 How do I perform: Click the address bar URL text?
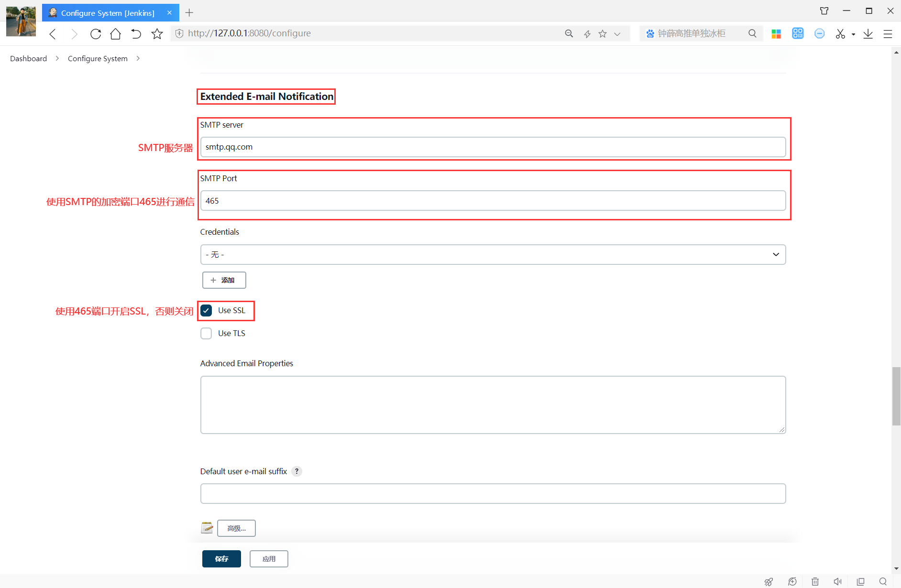(x=249, y=33)
